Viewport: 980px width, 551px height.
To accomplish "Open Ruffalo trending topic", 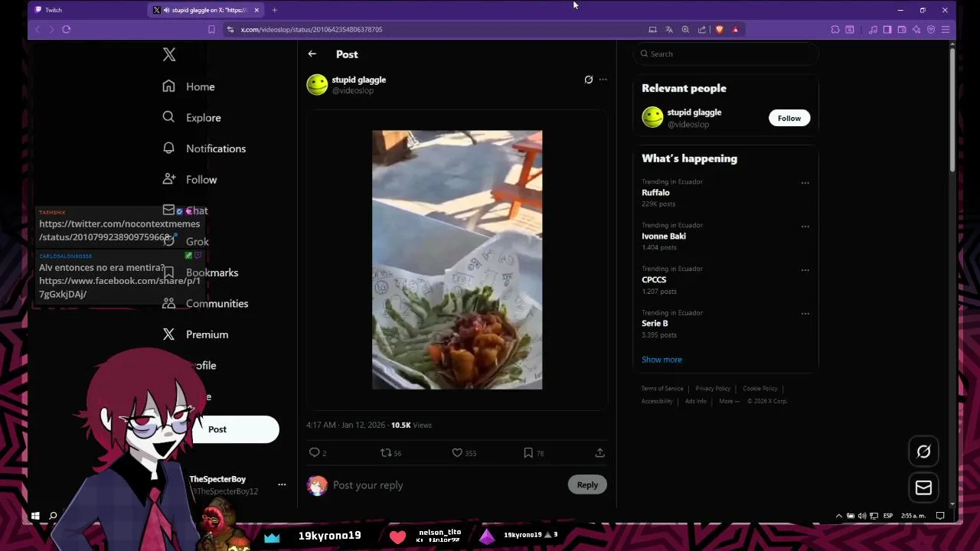I will pyautogui.click(x=655, y=193).
